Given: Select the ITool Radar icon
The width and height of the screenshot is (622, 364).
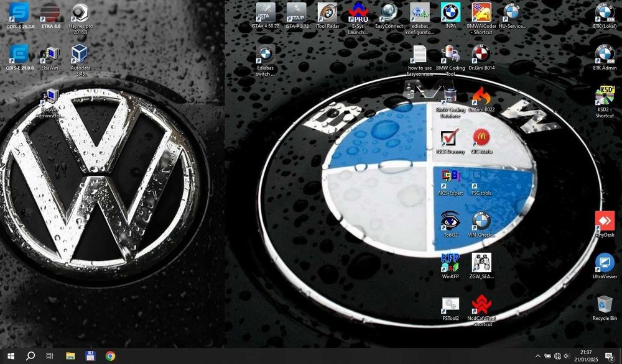Looking at the screenshot, I should coord(327,12).
